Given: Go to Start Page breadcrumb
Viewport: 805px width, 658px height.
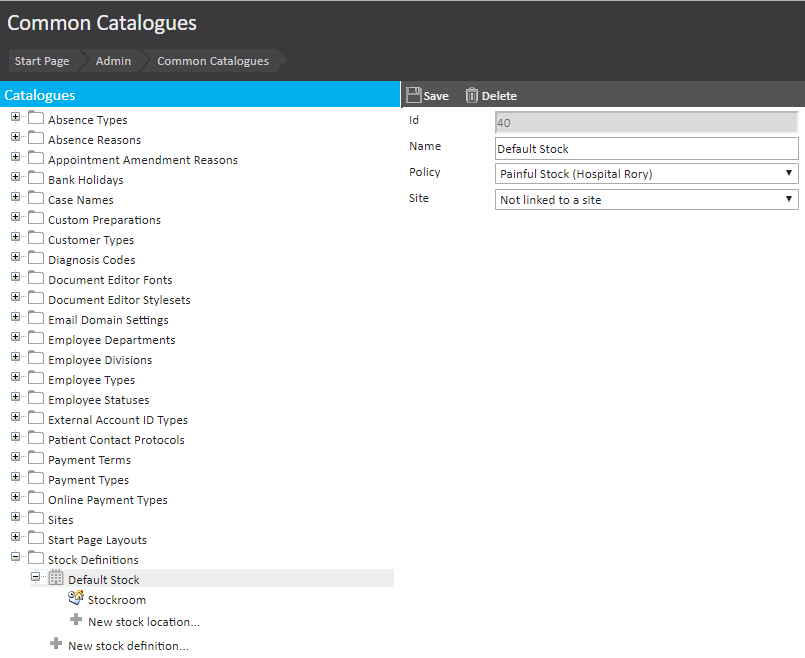Looking at the screenshot, I should (42, 61).
